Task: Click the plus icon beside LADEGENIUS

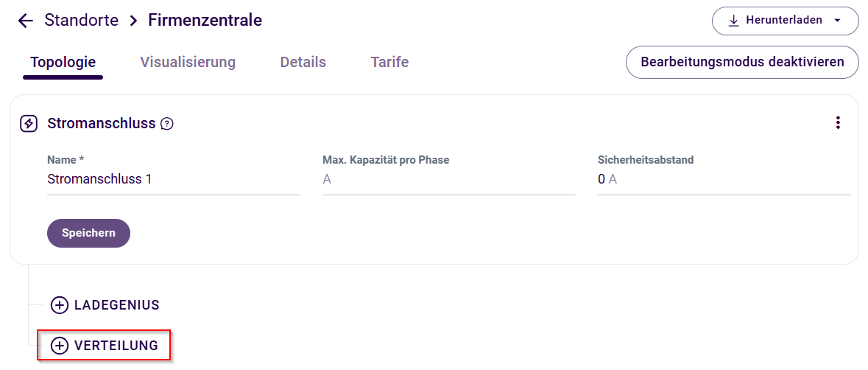Action: pos(60,305)
